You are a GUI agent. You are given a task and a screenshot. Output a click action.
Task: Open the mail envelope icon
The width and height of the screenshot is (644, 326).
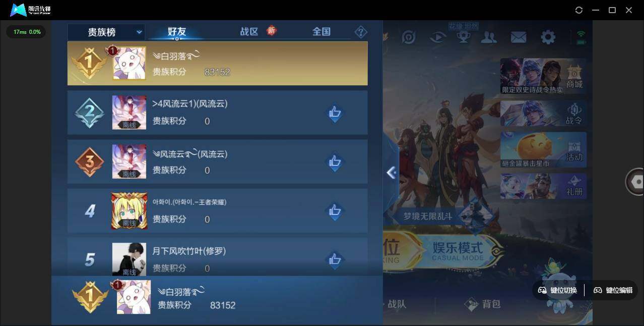tap(519, 37)
